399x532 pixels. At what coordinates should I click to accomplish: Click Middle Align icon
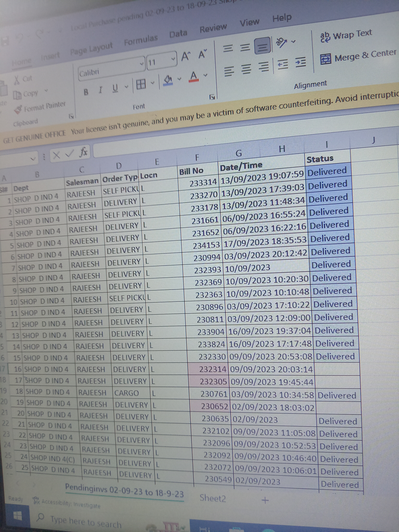pos(245,47)
